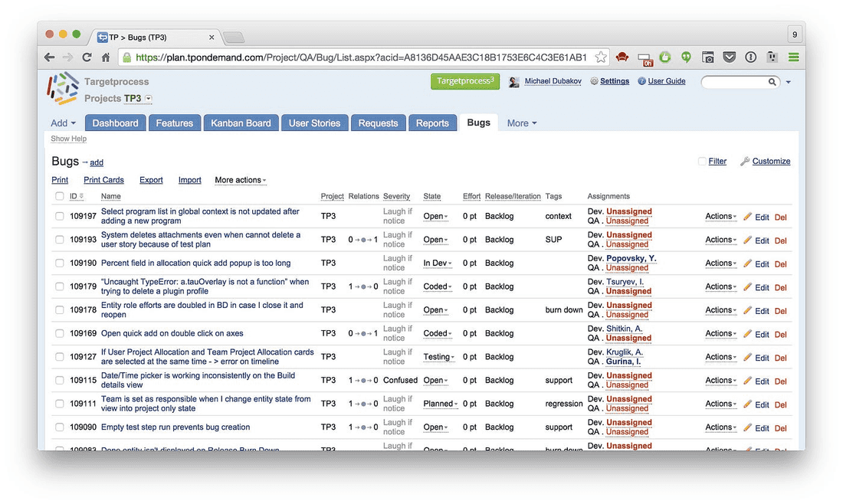Open the More actions dropdown
The height and width of the screenshot is (504, 843).
(240, 181)
